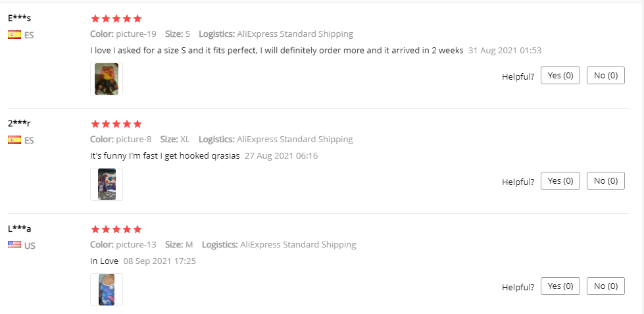
Task: Open photo thumbnail in L***a review
Action: [107, 290]
